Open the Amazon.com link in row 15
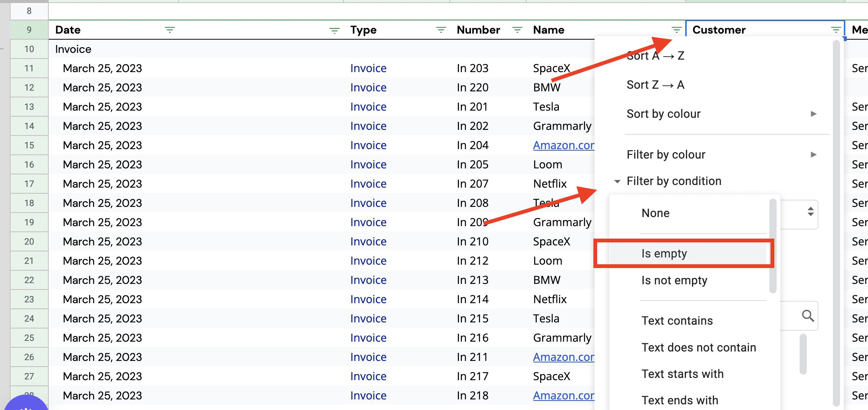This screenshot has width=868, height=410. (564, 145)
